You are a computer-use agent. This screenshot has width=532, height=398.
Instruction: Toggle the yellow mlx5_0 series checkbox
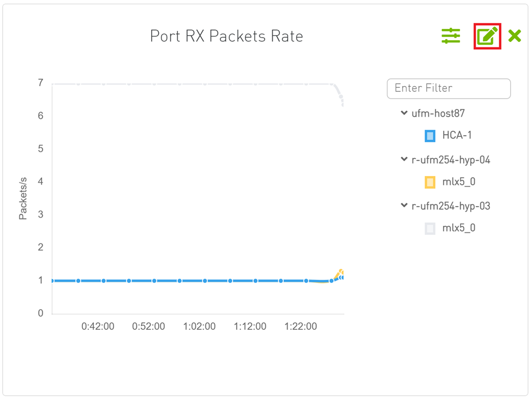(x=430, y=182)
